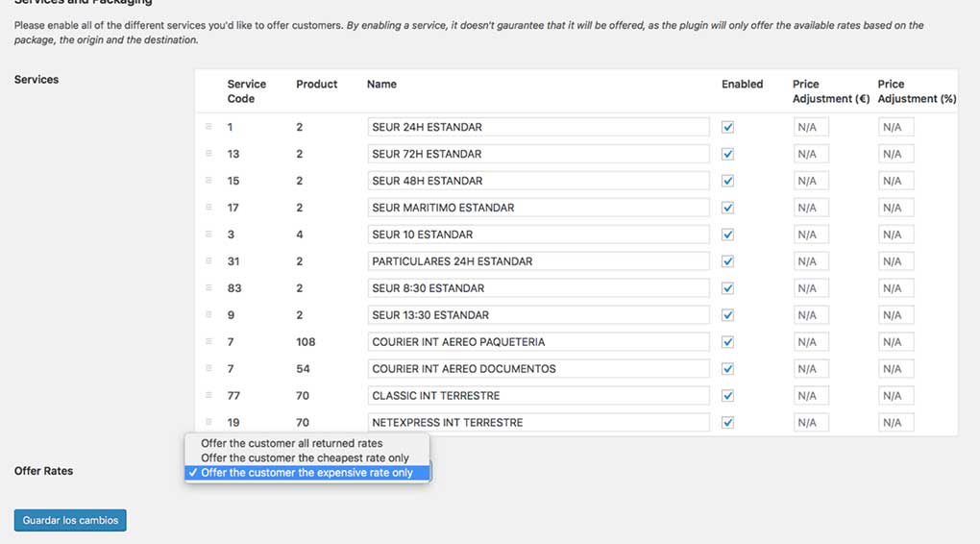Click percent adjustment for CLASSIC INT TERRESTRE
This screenshot has height=544, width=980.
coord(896,396)
